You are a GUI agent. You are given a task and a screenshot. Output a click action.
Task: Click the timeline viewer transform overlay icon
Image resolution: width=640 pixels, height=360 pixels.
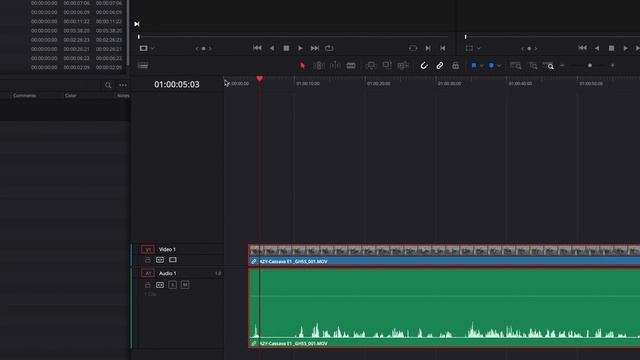pyautogui.click(x=469, y=48)
